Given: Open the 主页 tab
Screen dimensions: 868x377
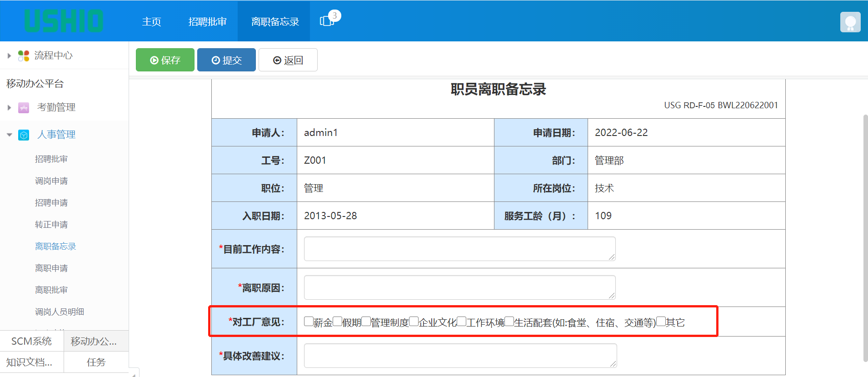Looking at the screenshot, I should [x=151, y=22].
